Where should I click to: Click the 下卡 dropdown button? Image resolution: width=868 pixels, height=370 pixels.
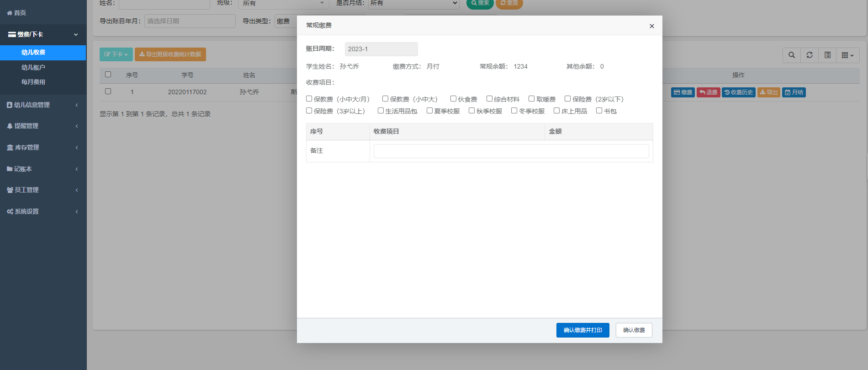coord(116,54)
